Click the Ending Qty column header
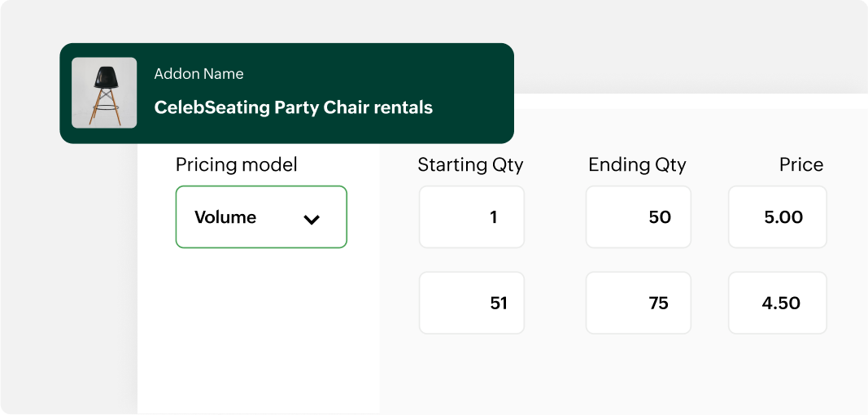The width and height of the screenshot is (868, 415). (x=637, y=165)
